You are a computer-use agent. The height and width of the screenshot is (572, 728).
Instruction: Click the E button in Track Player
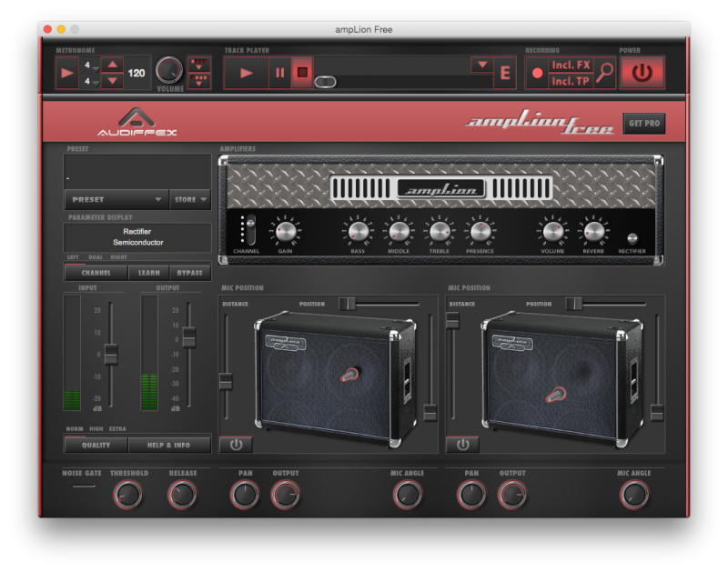click(x=505, y=73)
